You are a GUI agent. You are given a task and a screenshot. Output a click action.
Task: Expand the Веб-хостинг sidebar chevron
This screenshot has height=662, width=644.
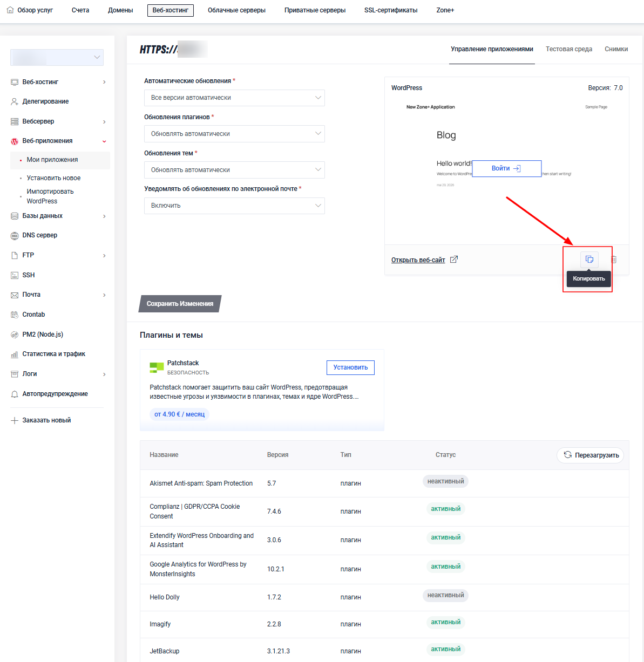[104, 82]
